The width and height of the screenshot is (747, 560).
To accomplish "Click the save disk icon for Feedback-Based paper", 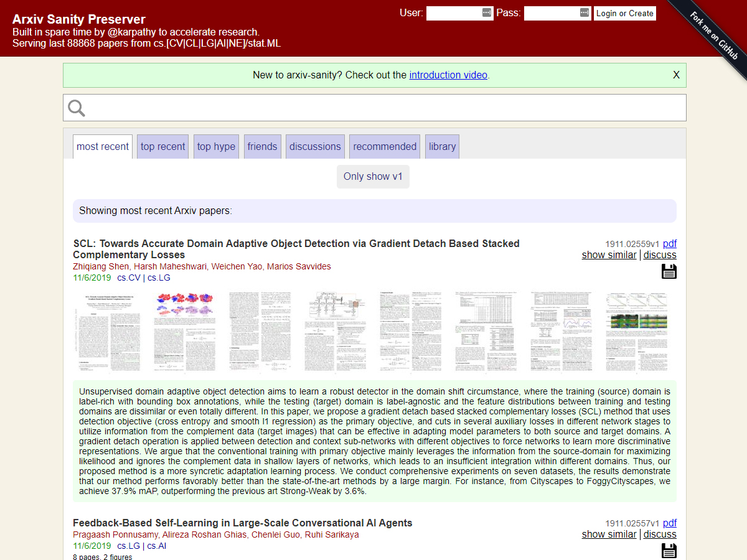I will [x=669, y=551].
